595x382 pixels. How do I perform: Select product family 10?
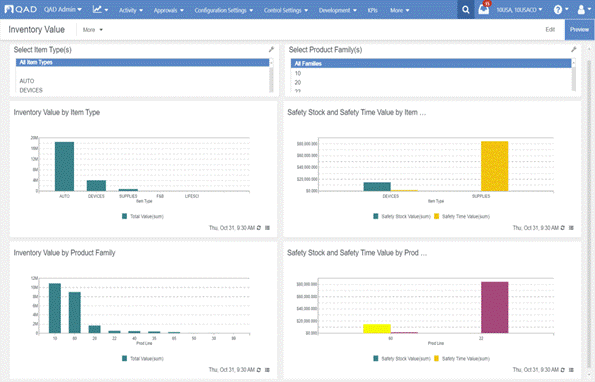tap(298, 73)
